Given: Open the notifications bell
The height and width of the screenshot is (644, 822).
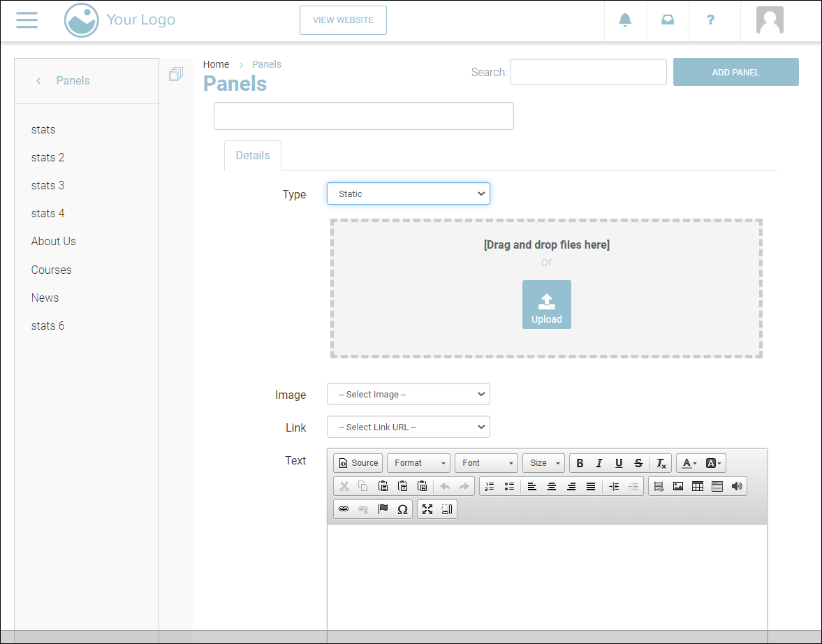Looking at the screenshot, I should pyautogui.click(x=625, y=20).
